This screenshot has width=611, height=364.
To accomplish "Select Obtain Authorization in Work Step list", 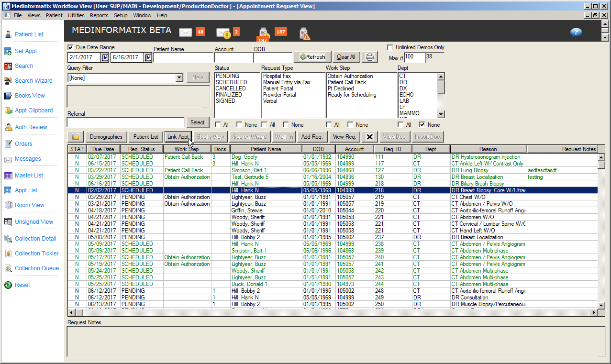I will coord(350,76).
